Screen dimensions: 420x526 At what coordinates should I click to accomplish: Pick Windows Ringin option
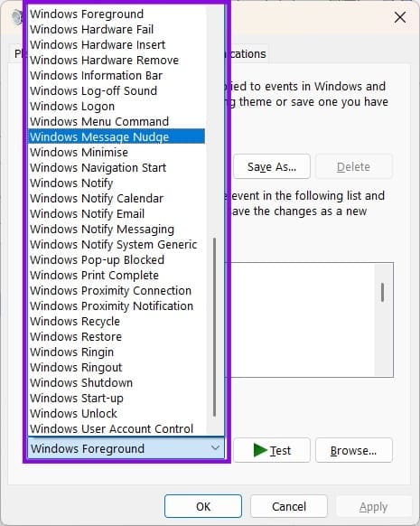tap(117, 352)
